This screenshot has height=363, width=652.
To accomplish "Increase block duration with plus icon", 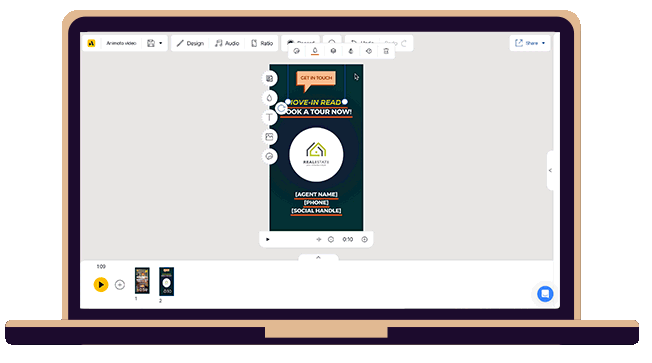I will pyautogui.click(x=365, y=240).
